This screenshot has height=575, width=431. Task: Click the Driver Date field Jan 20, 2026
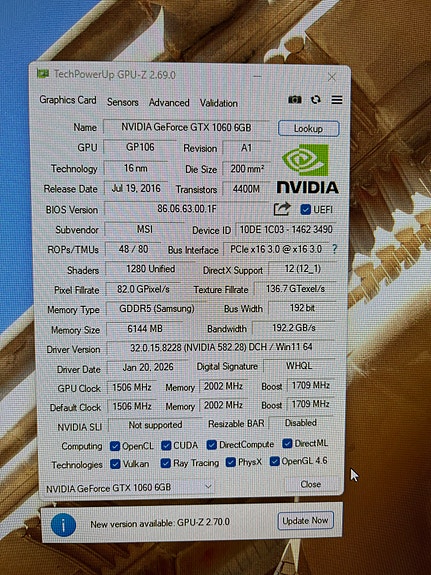point(148,367)
